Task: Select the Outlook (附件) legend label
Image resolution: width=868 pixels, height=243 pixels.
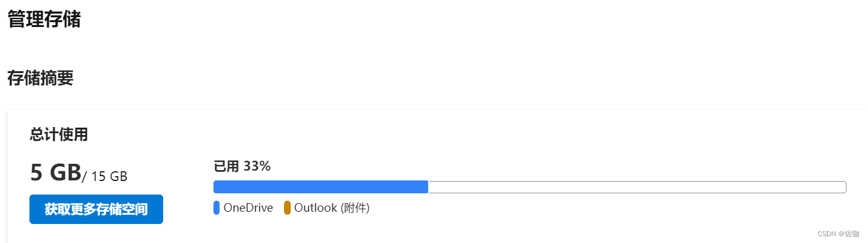Action: pyautogui.click(x=332, y=208)
